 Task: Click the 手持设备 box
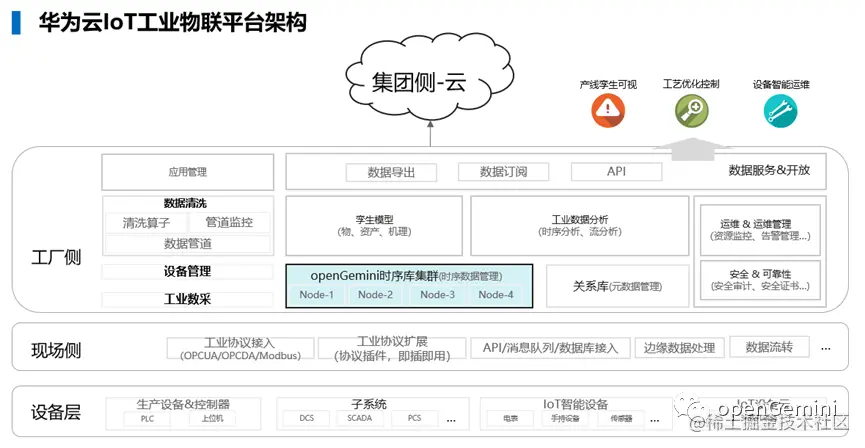point(565,419)
